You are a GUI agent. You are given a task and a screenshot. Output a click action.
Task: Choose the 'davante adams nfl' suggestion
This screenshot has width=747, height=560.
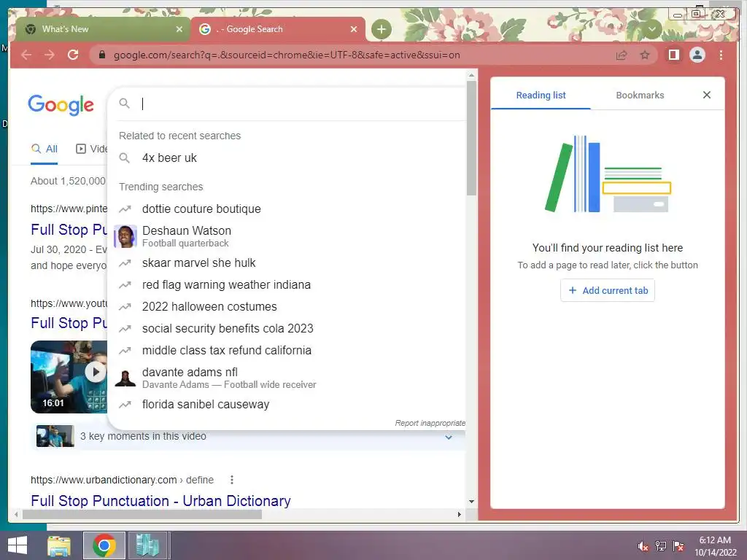point(286,378)
